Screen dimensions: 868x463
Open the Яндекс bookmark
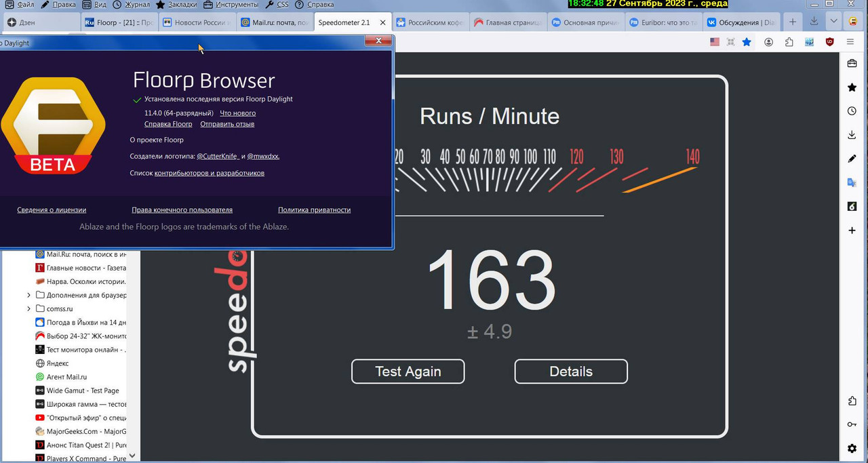52,363
